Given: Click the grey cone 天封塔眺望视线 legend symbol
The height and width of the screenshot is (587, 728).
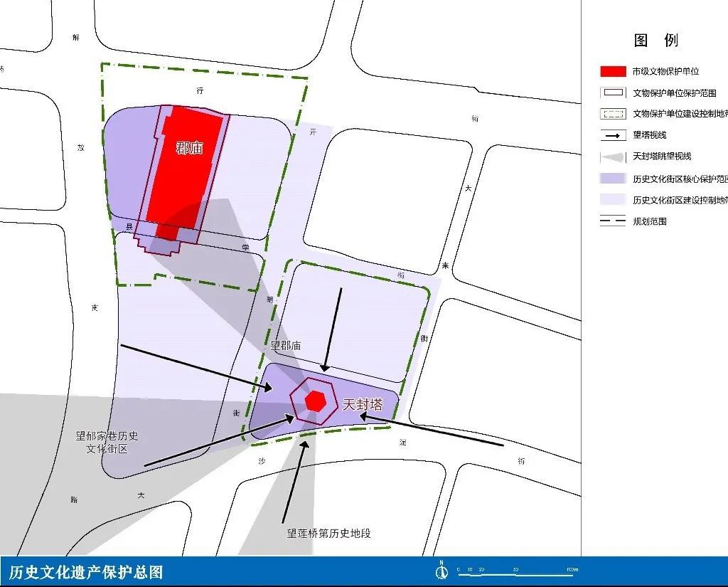Looking at the screenshot, I should pos(613,157).
